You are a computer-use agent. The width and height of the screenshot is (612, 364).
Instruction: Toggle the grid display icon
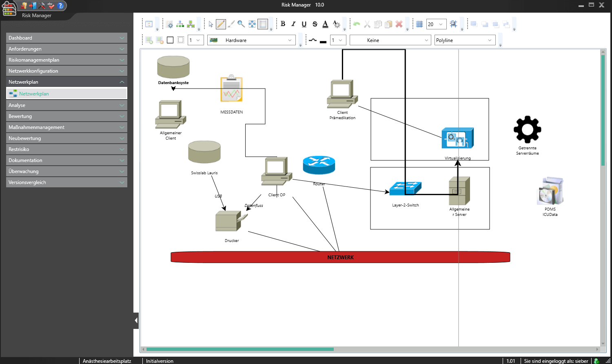[419, 24]
